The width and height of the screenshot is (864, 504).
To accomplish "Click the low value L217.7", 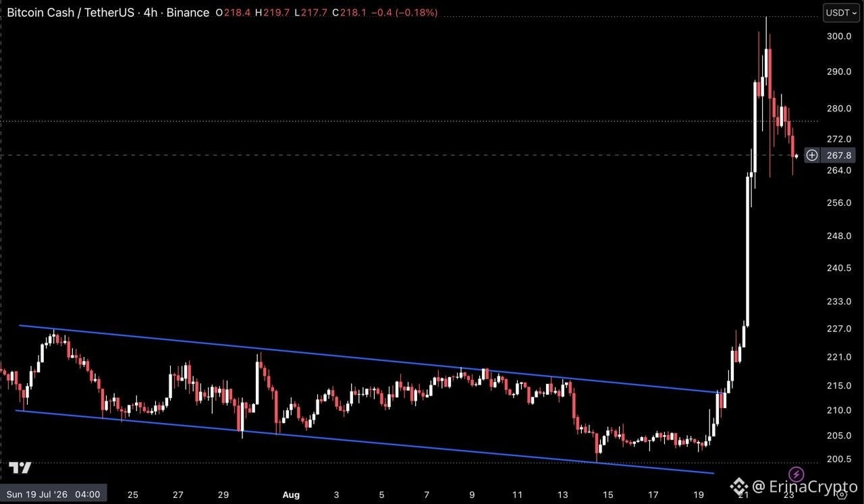I will (310, 13).
